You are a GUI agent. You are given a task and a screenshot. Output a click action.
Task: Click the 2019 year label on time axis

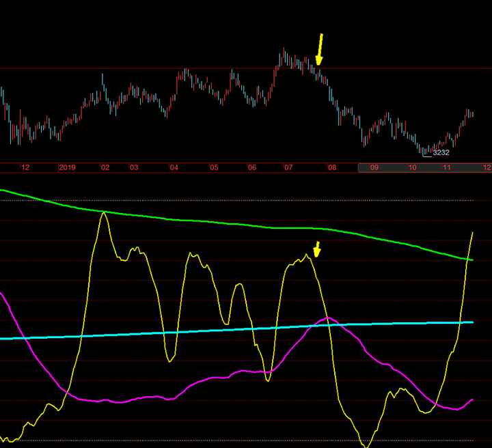(x=67, y=167)
